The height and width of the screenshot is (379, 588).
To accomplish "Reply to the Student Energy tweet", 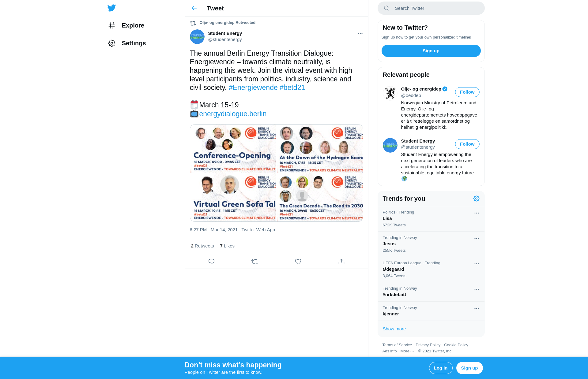I will pyautogui.click(x=211, y=262).
